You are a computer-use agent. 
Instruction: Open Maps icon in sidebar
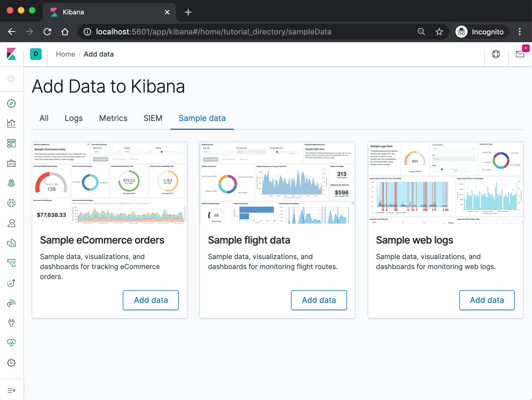point(11,183)
